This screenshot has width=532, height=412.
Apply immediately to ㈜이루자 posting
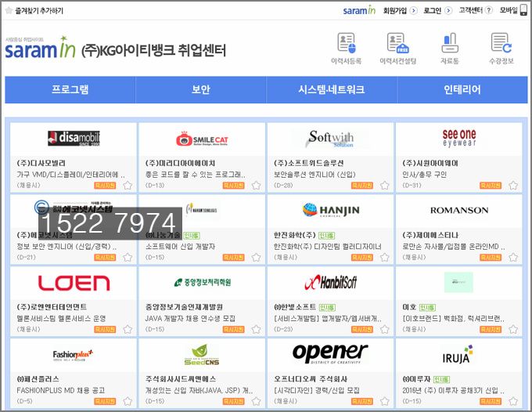(x=491, y=402)
